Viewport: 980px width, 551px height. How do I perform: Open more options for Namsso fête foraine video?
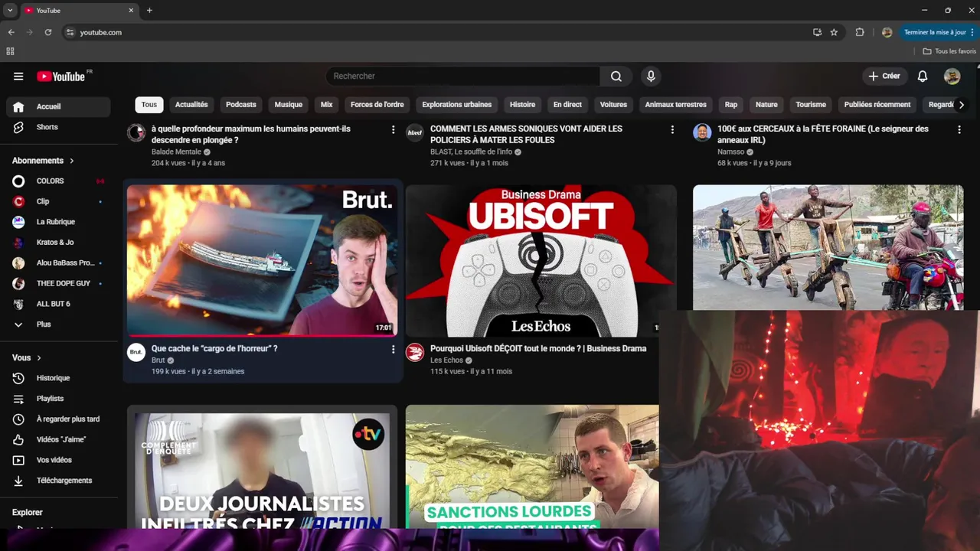click(x=959, y=130)
